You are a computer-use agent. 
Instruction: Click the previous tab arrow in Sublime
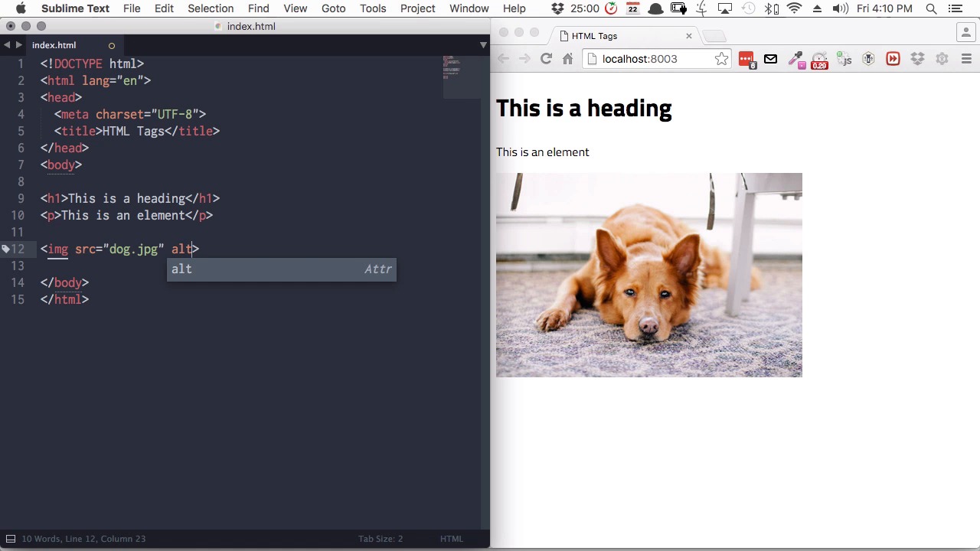tap(7, 45)
